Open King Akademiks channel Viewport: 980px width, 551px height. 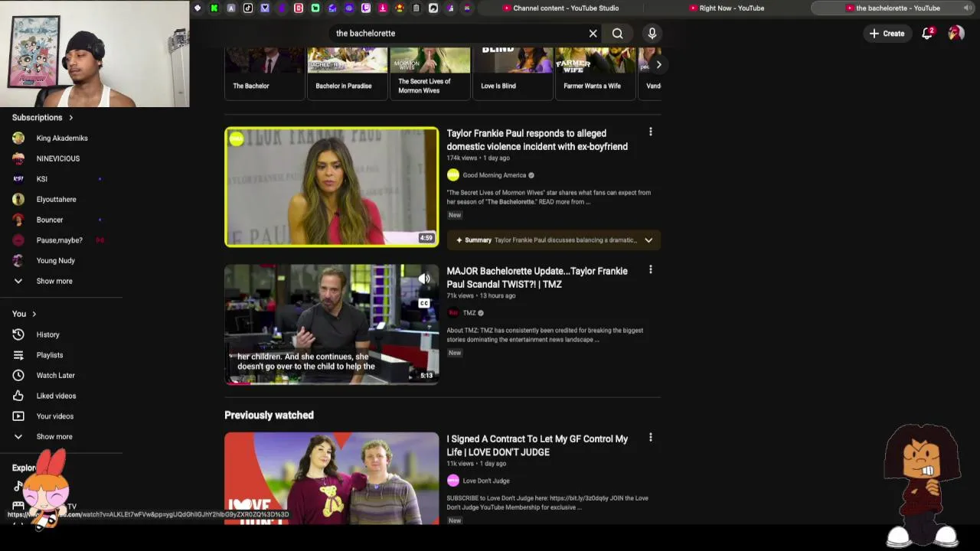pyautogui.click(x=62, y=139)
